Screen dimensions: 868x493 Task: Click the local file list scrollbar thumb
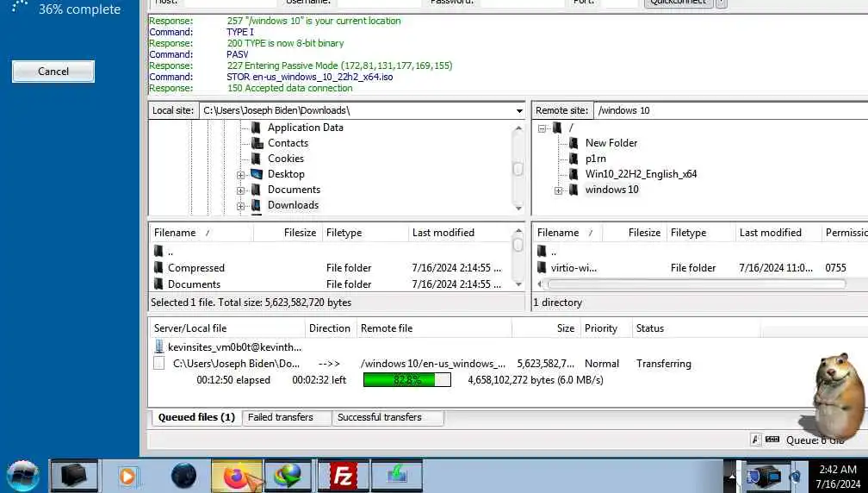pyautogui.click(x=518, y=244)
